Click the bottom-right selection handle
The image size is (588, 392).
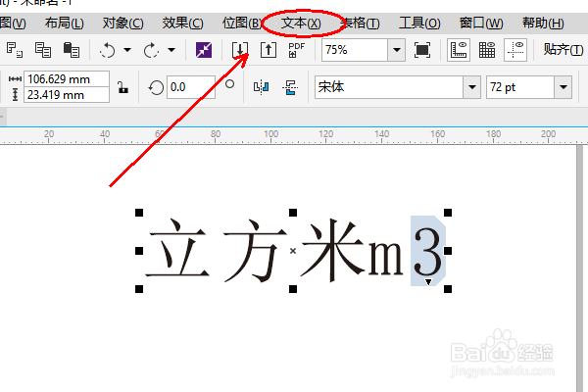[x=448, y=289]
